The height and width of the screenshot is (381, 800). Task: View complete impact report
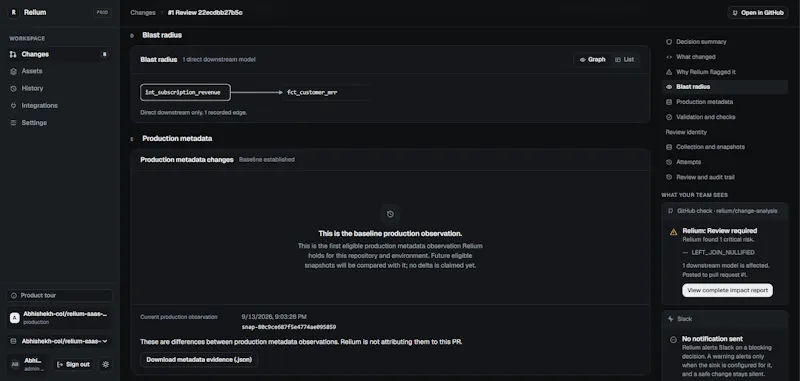[x=728, y=290]
